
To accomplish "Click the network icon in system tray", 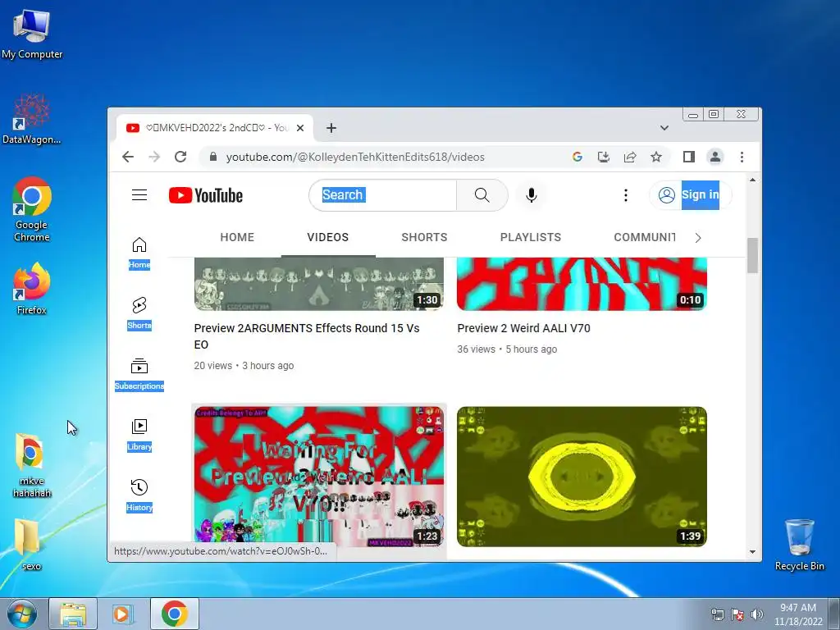I will point(717,614).
